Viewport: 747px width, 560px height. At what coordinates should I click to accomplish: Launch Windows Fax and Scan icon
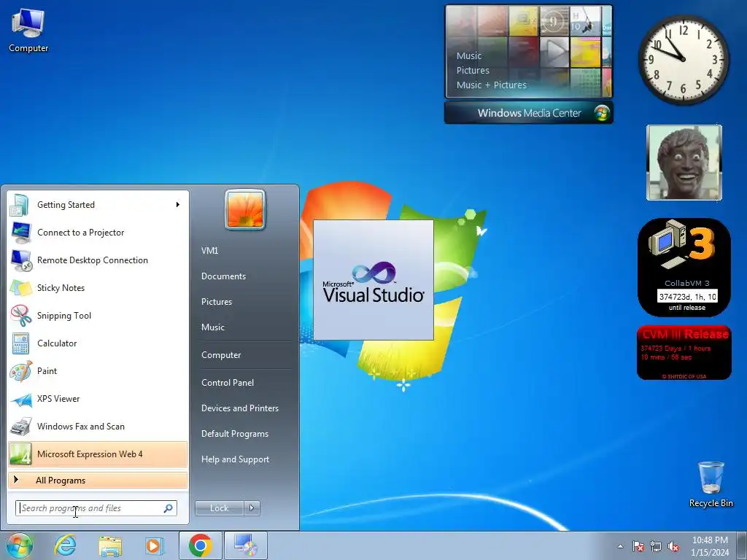(21, 426)
